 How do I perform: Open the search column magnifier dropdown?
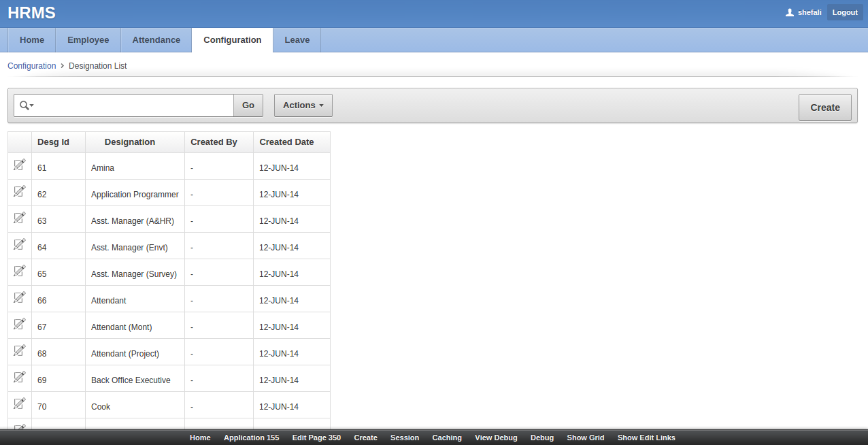(27, 105)
